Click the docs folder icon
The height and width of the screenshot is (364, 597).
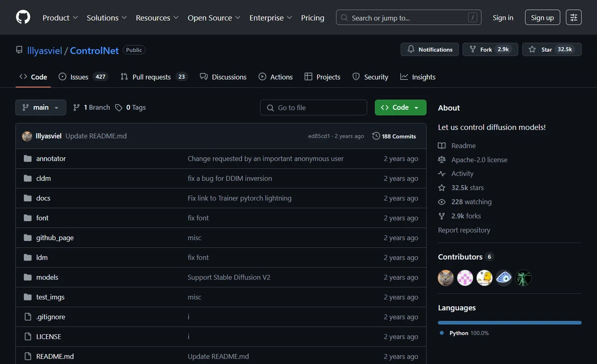[27, 198]
